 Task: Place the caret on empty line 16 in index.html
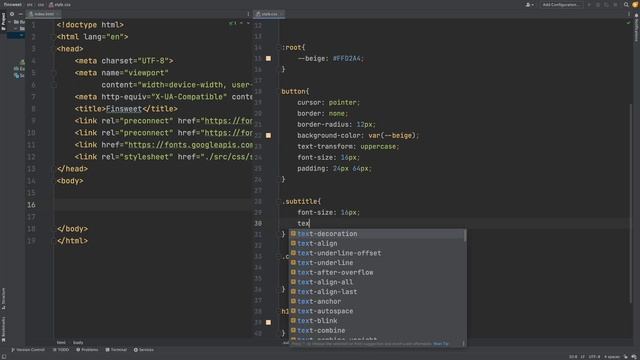coord(153,205)
